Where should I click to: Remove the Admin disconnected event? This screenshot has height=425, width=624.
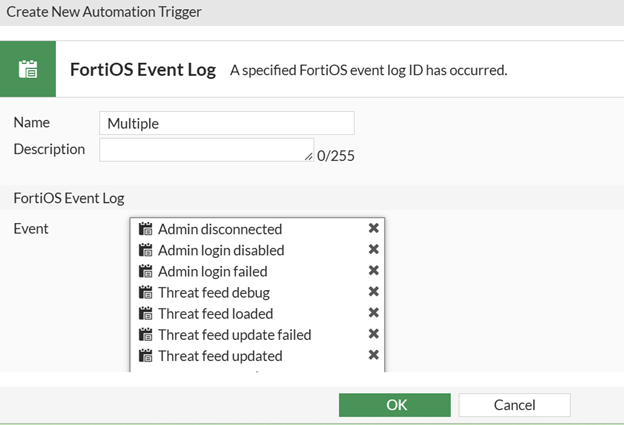click(374, 229)
